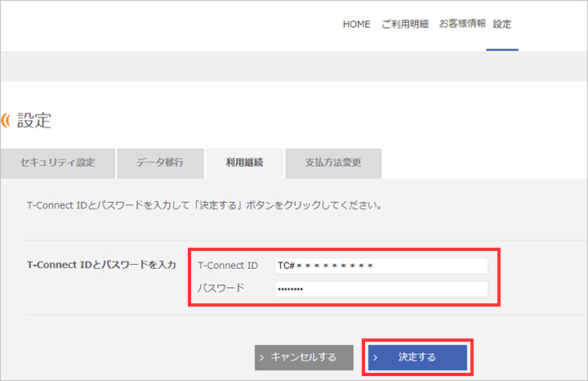Select the 利用継続 tab
The image size is (588, 381).
click(x=244, y=163)
